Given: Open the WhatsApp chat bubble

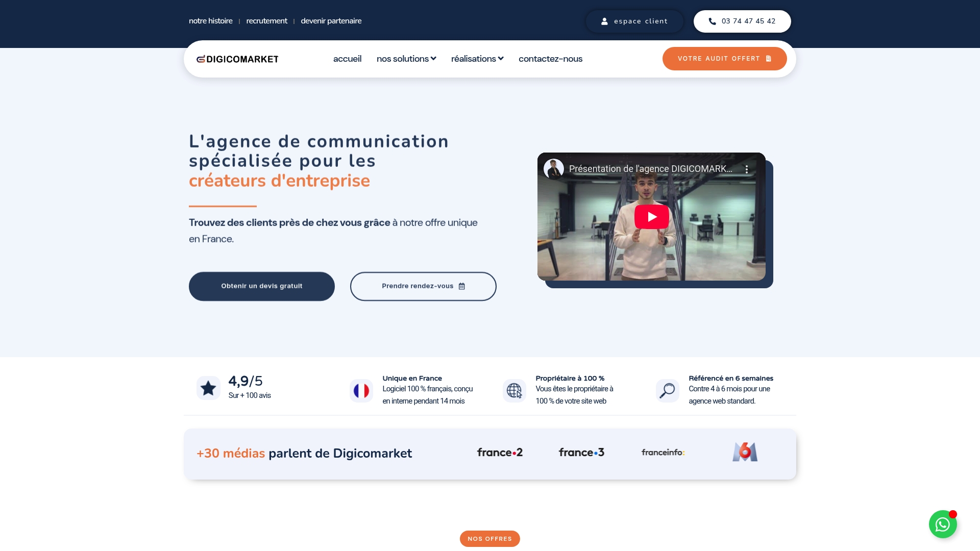Looking at the screenshot, I should [x=942, y=524].
